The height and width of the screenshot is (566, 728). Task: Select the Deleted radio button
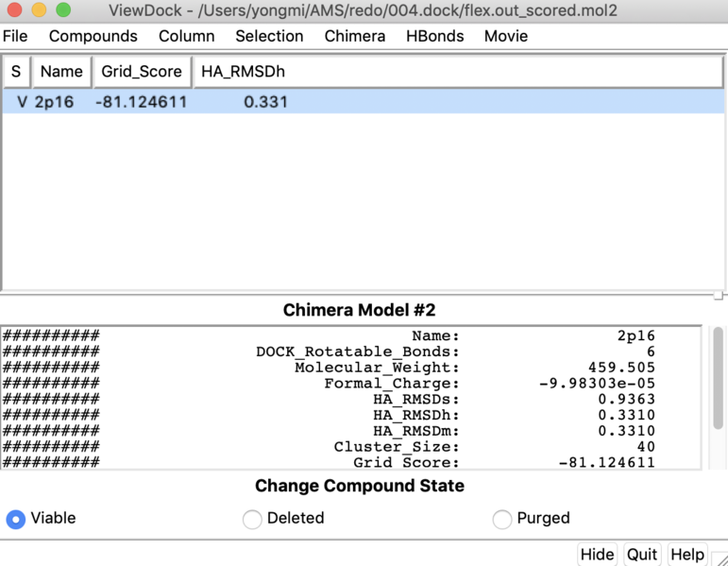pos(252,519)
